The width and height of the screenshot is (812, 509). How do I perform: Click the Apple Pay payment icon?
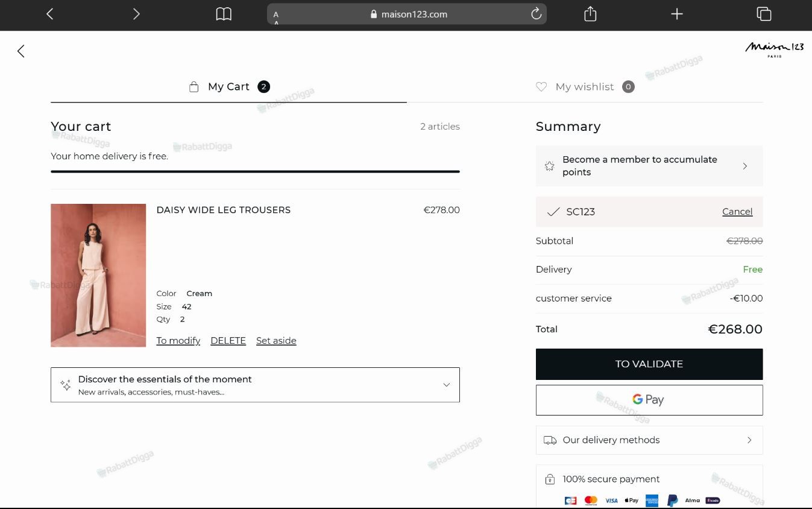pyautogui.click(x=631, y=501)
